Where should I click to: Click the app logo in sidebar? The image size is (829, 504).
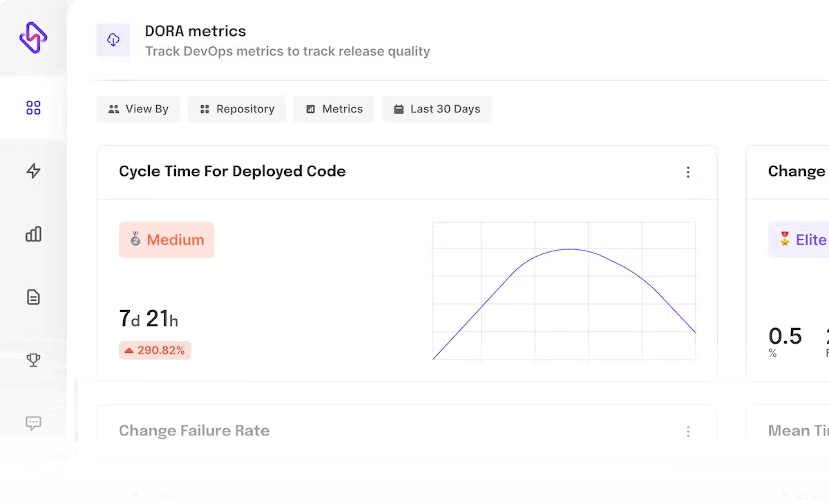(x=33, y=38)
